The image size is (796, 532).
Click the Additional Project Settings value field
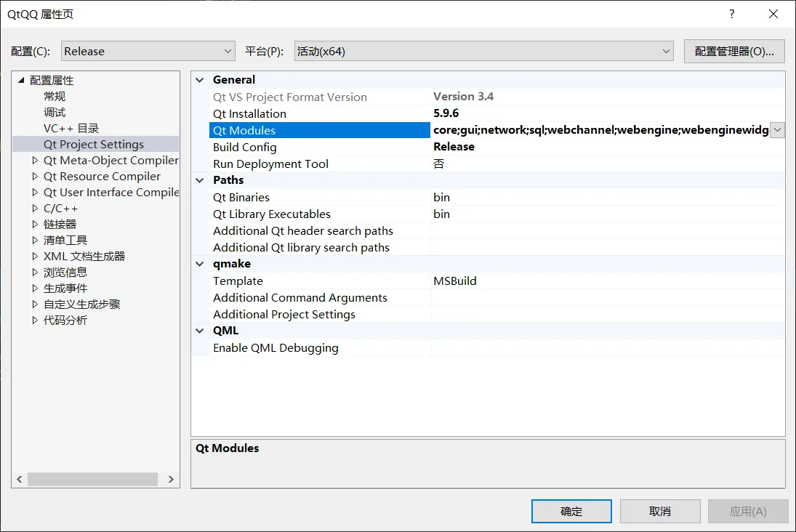coord(608,315)
